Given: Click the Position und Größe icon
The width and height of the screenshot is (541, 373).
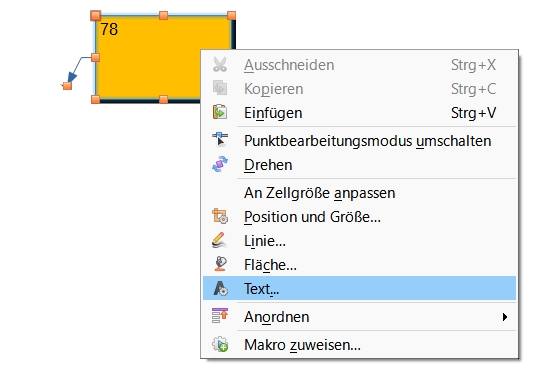Looking at the screenshot, I should [220, 216].
